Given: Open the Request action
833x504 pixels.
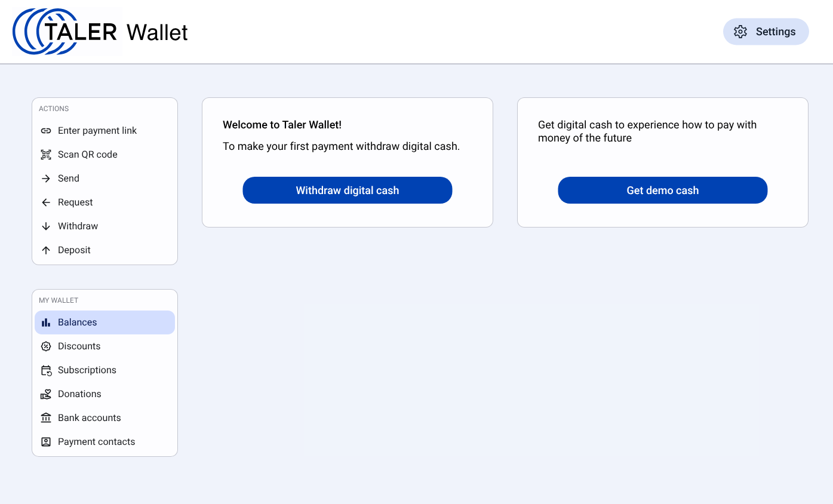Looking at the screenshot, I should click(x=75, y=202).
